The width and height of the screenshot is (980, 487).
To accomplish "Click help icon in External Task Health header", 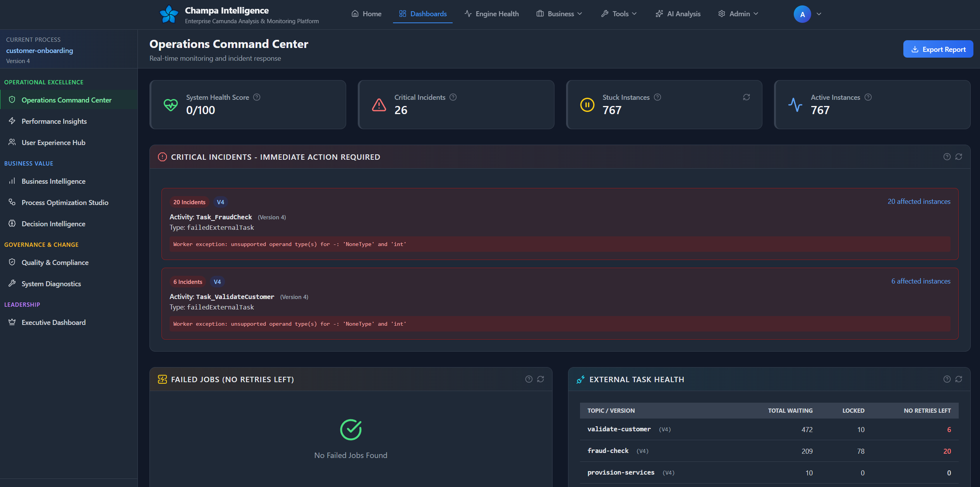I will (x=947, y=379).
